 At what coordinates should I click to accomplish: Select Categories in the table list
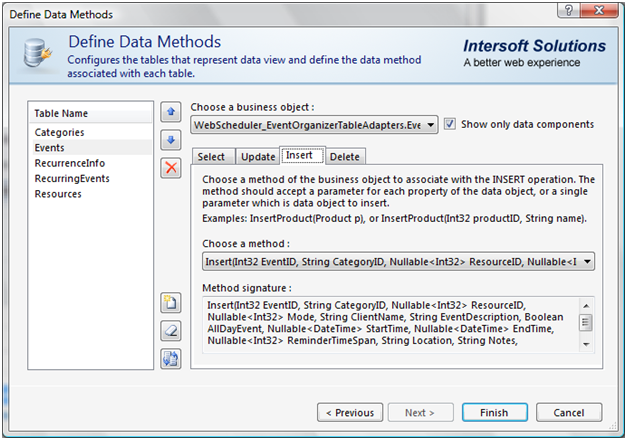(x=60, y=132)
